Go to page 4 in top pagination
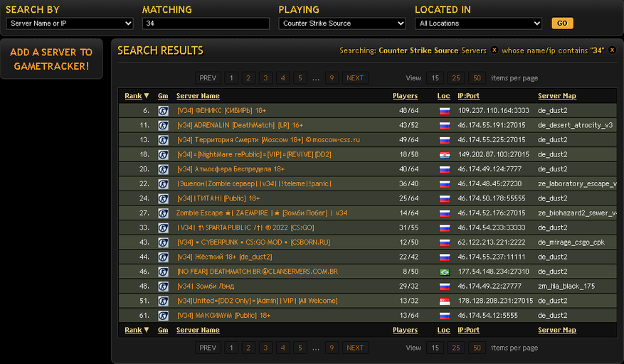This screenshot has height=364, width=624. point(283,78)
